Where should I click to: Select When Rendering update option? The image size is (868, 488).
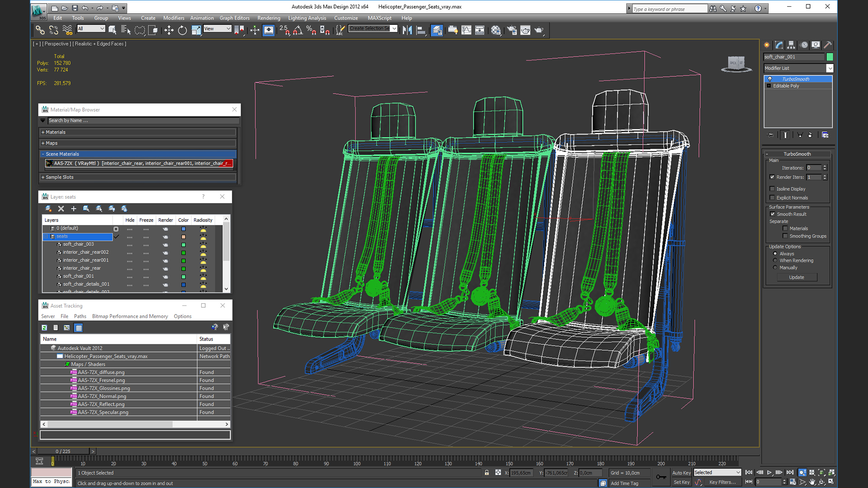click(x=775, y=260)
